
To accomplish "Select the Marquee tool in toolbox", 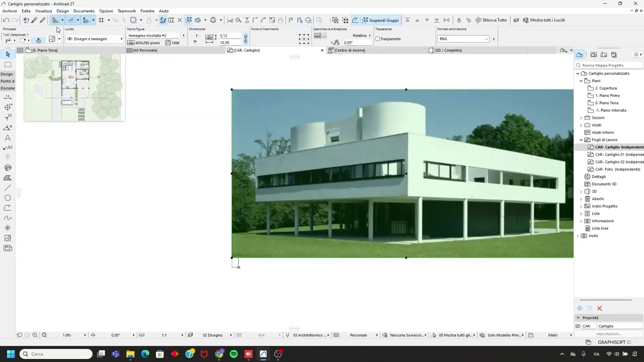I will coord(8,64).
